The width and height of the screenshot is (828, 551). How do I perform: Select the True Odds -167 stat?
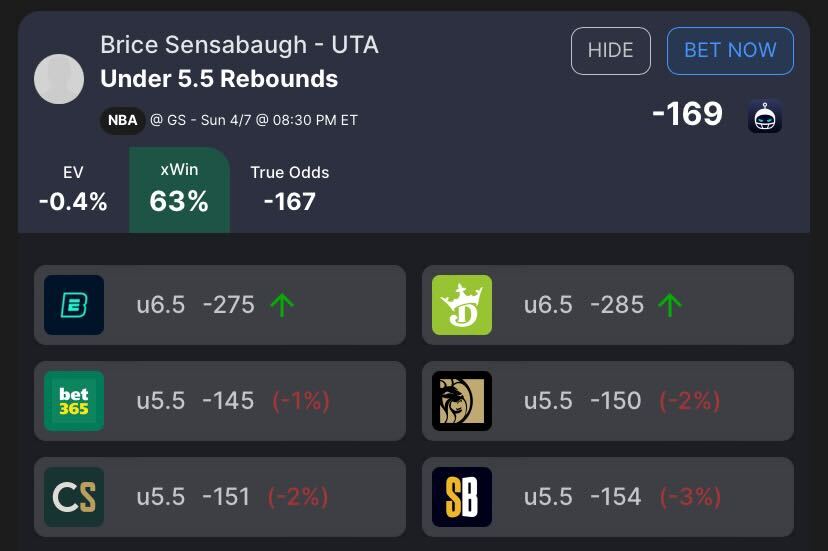coord(289,190)
